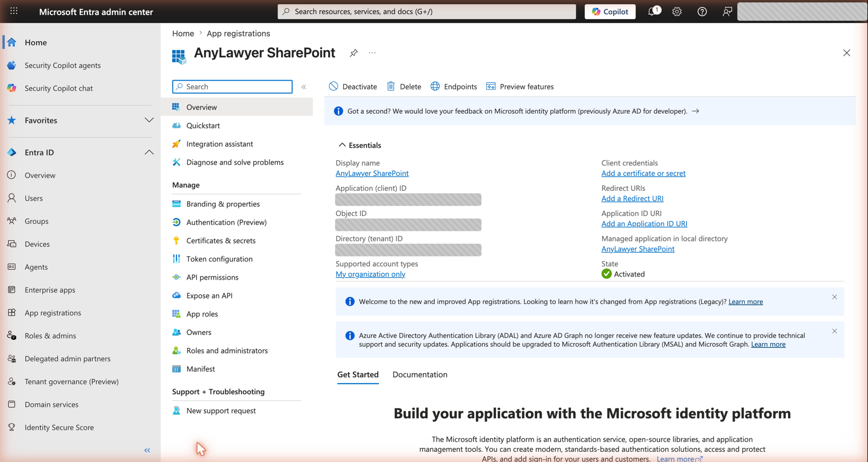Open Devices in the sidebar
Screen dimensions: 868x462
[x=37, y=244]
